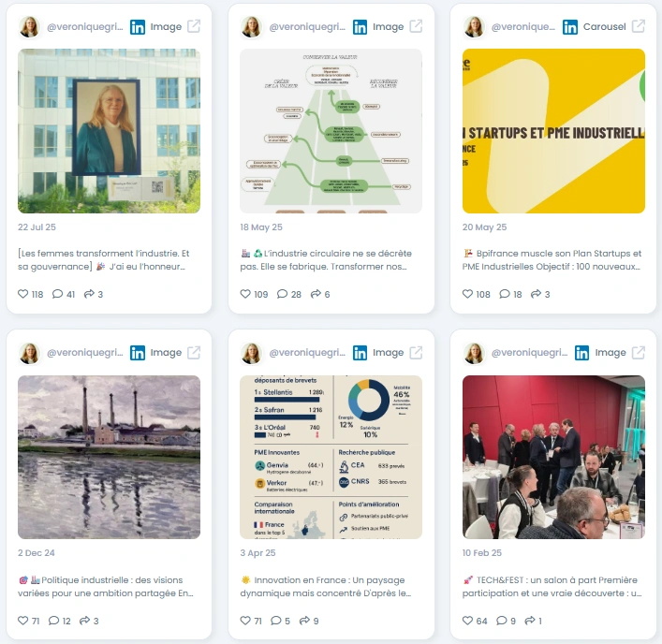This screenshot has width=662, height=644.
Task: Open the external link on the TECH&FEST post
Action: click(x=638, y=353)
